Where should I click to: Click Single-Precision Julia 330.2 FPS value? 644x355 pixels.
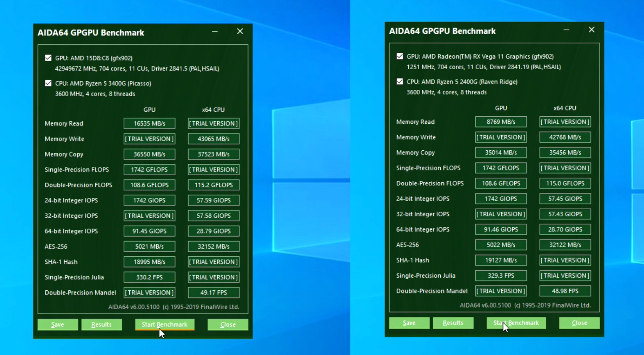pyautogui.click(x=149, y=277)
